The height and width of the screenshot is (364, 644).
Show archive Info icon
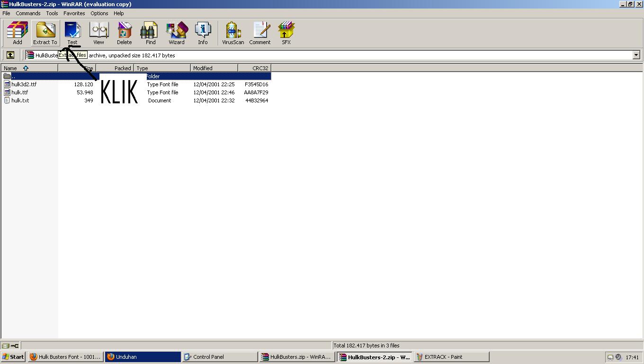pos(203,33)
